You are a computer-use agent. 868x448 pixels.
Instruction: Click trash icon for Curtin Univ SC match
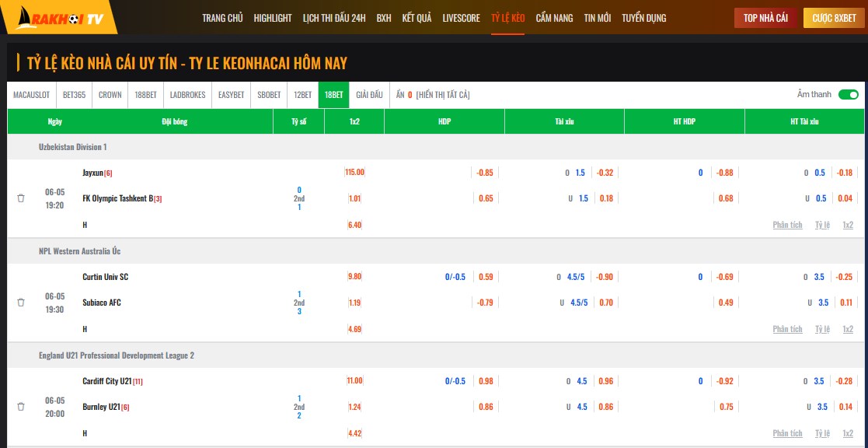21,303
